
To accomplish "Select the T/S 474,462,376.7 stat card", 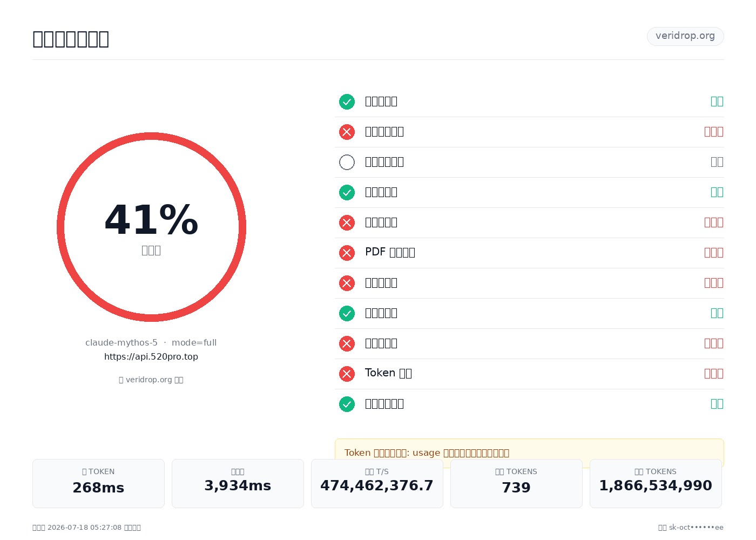I will coord(377,483).
